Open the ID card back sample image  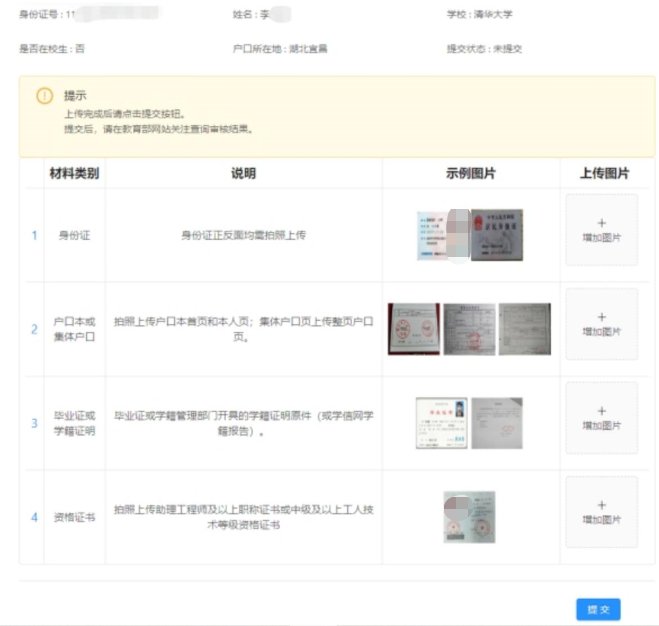point(497,235)
